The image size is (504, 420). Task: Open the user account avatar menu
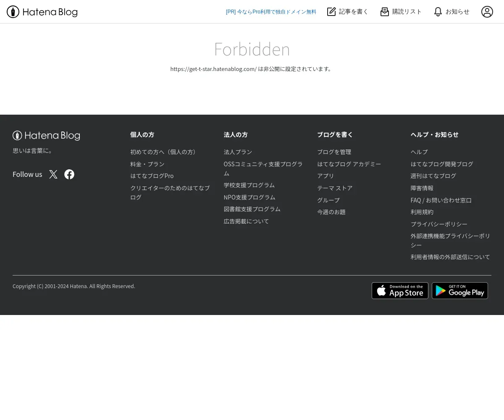(487, 12)
